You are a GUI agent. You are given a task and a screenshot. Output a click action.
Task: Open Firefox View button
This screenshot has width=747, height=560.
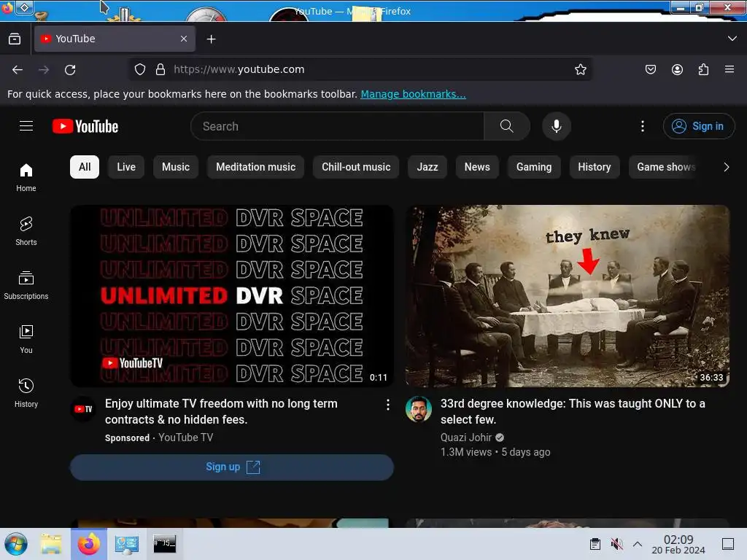[15, 39]
